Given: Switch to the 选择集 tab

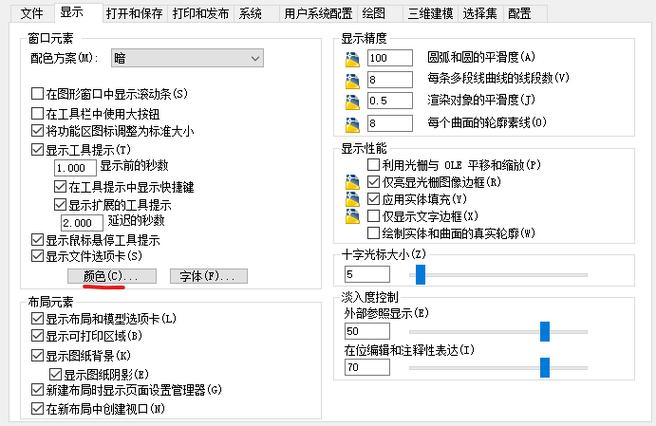Looking at the screenshot, I should 480,13.
